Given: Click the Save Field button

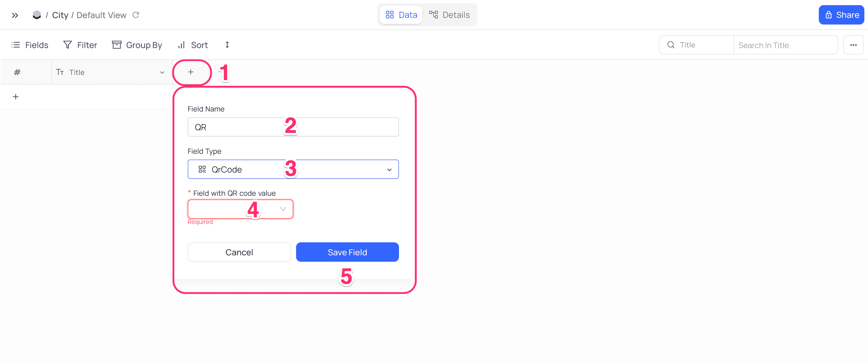Looking at the screenshot, I should [x=347, y=252].
